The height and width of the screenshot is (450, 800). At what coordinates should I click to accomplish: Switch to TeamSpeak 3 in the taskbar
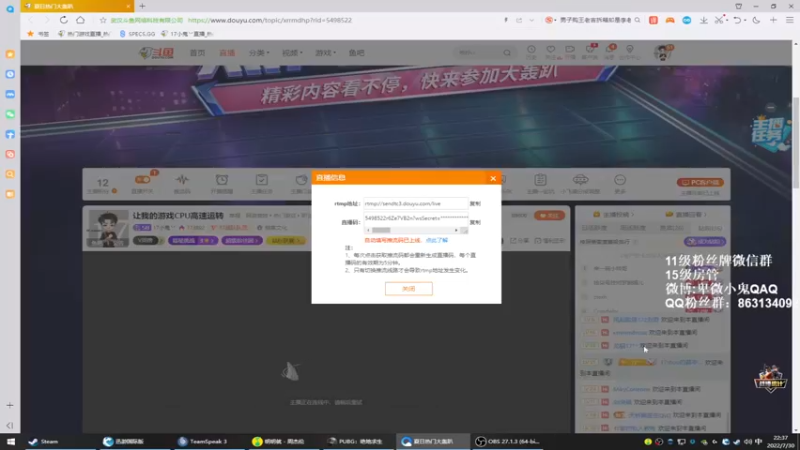coord(203,441)
